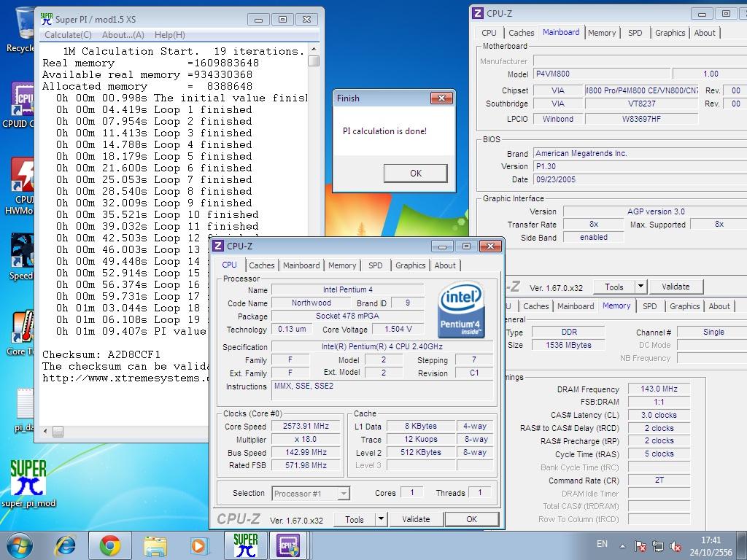This screenshot has width=747, height=560.
Task: Select the SPD tab in front CPU-Z window
Action: click(x=376, y=265)
